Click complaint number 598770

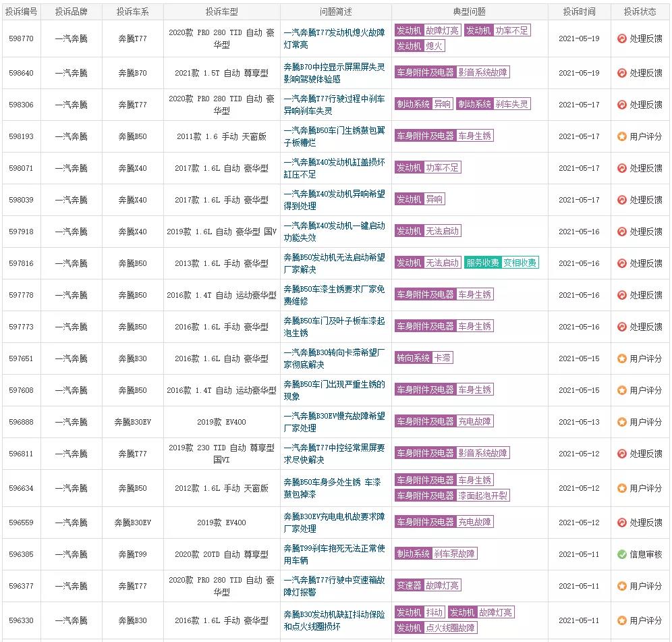point(21,38)
